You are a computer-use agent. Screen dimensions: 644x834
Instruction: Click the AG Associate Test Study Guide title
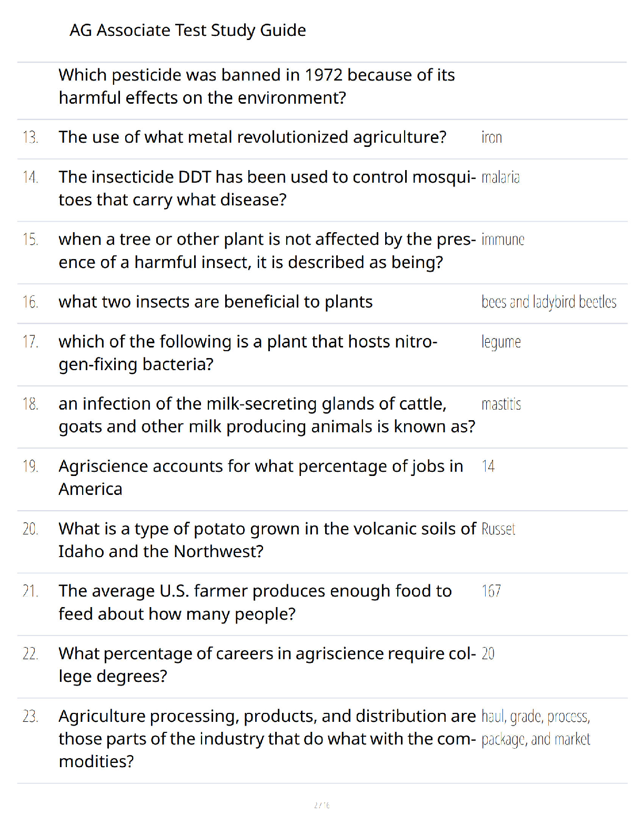tap(188, 31)
